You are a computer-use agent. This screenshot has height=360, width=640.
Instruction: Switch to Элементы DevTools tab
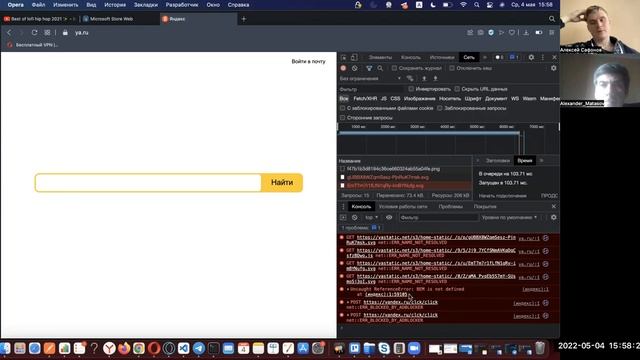tap(380, 58)
